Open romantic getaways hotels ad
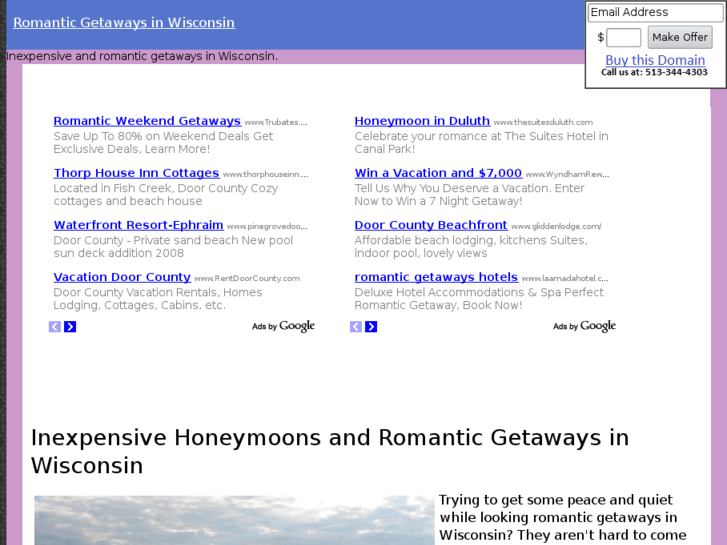727x545 pixels. coord(436,277)
